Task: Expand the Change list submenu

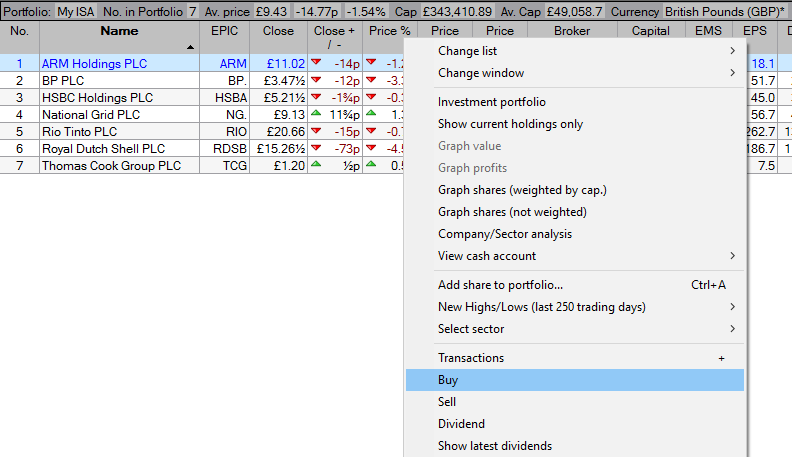Action: click(586, 51)
